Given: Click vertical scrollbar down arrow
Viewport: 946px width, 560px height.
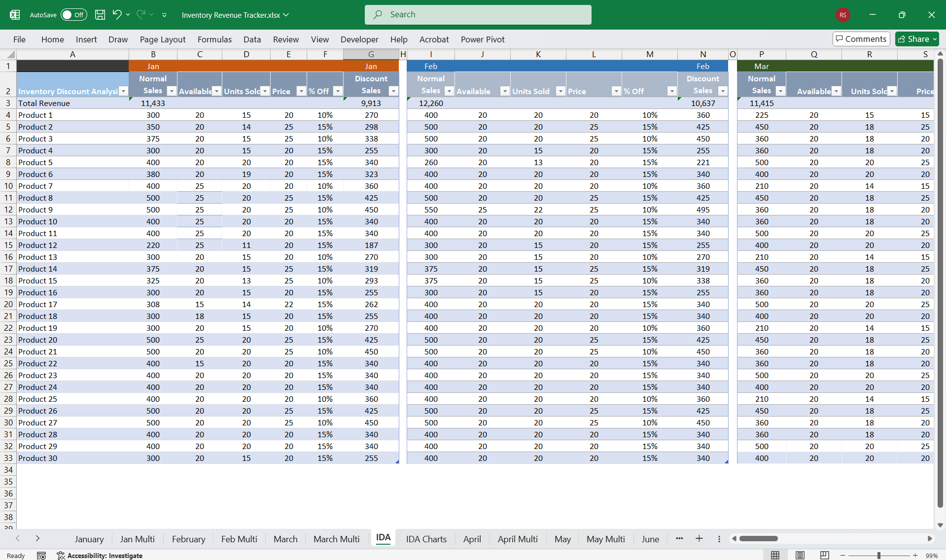Looking at the screenshot, I should pyautogui.click(x=940, y=525).
